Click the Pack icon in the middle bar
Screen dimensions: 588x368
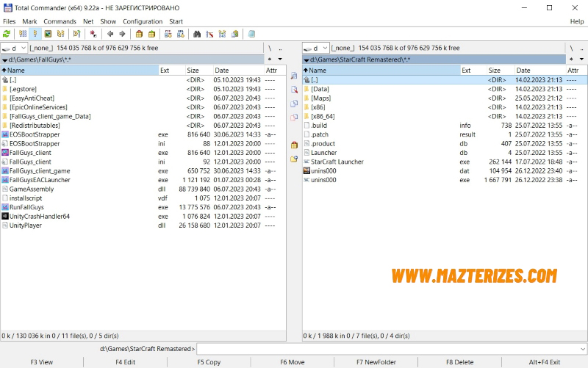295,145
